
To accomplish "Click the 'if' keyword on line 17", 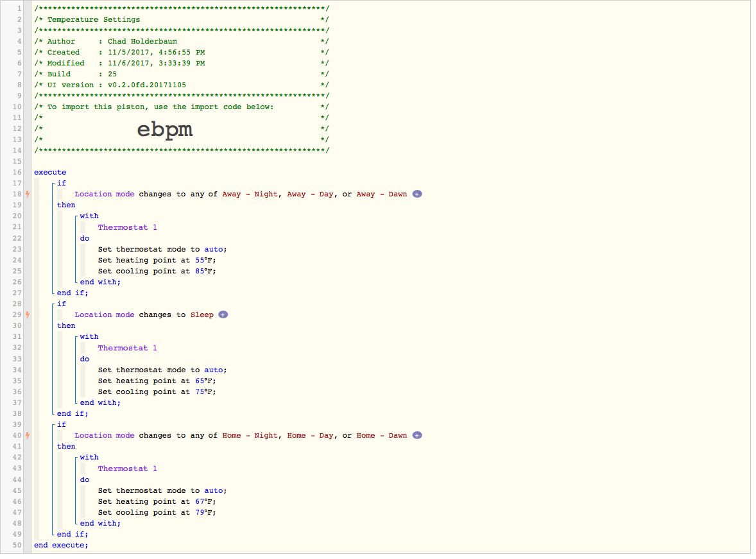I will point(62,184).
